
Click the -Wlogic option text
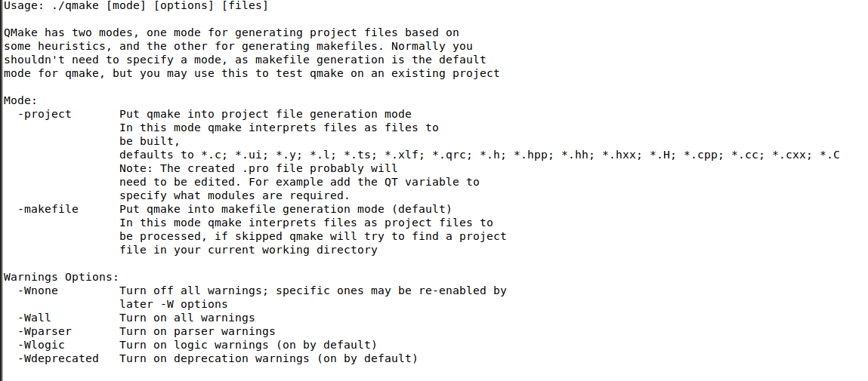tap(42, 345)
